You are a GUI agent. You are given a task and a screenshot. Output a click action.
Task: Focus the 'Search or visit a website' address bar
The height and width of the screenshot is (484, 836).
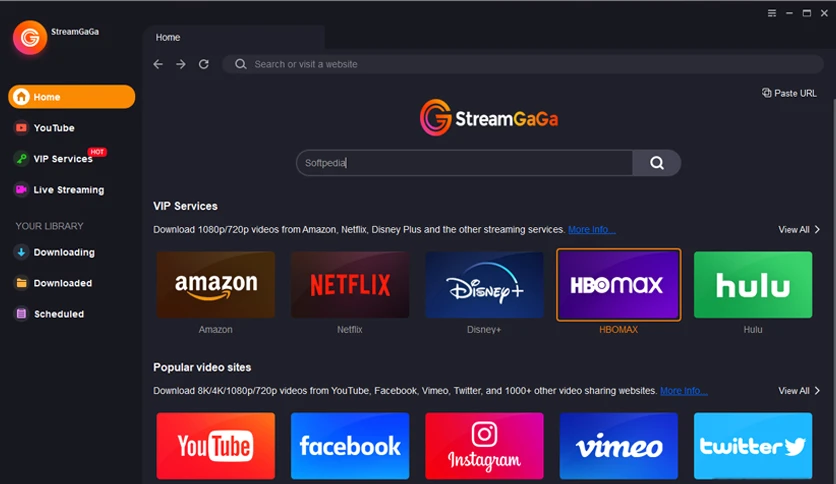(x=523, y=64)
